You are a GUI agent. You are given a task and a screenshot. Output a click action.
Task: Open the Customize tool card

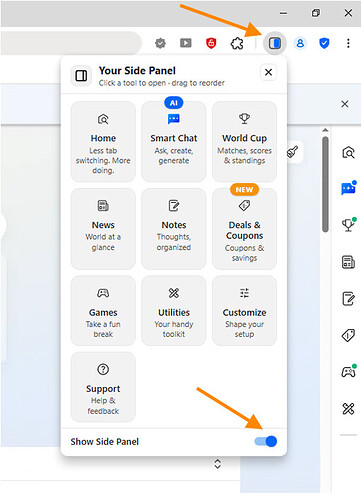click(244, 311)
